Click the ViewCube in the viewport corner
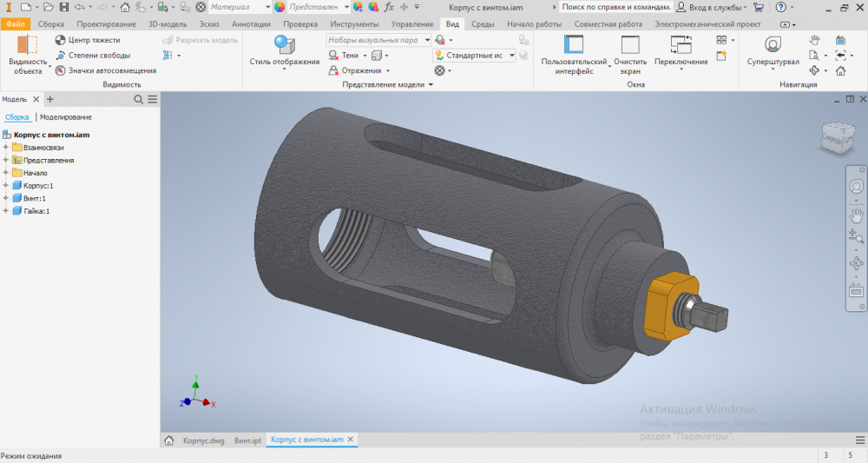Viewport: 868px width, 463px height. coord(839,138)
